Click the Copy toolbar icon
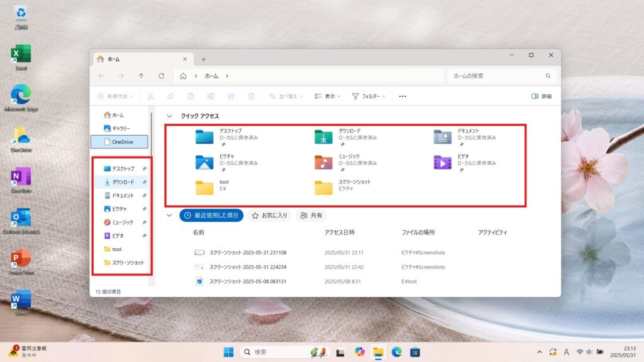The width and height of the screenshot is (644, 362). point(170,96)
